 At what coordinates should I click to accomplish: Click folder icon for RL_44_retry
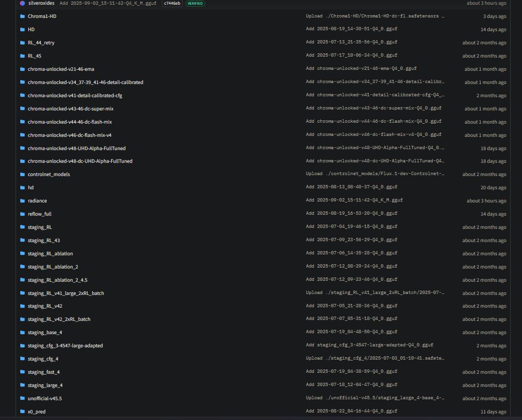[22, 42]
